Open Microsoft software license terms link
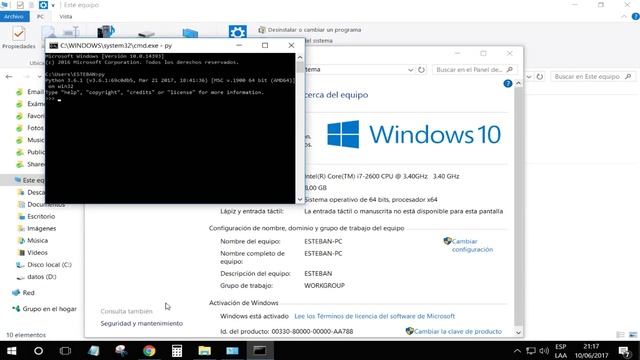640x360 pixels. (374, 316)
